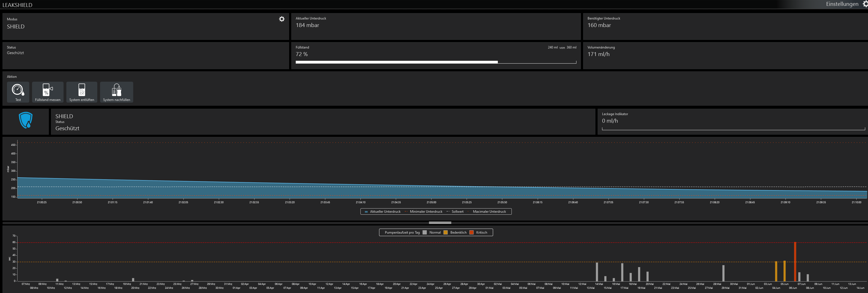Click the splitter handle between charts
The image size is (868, 293).
pyautogui.click(x=440, y=223)
